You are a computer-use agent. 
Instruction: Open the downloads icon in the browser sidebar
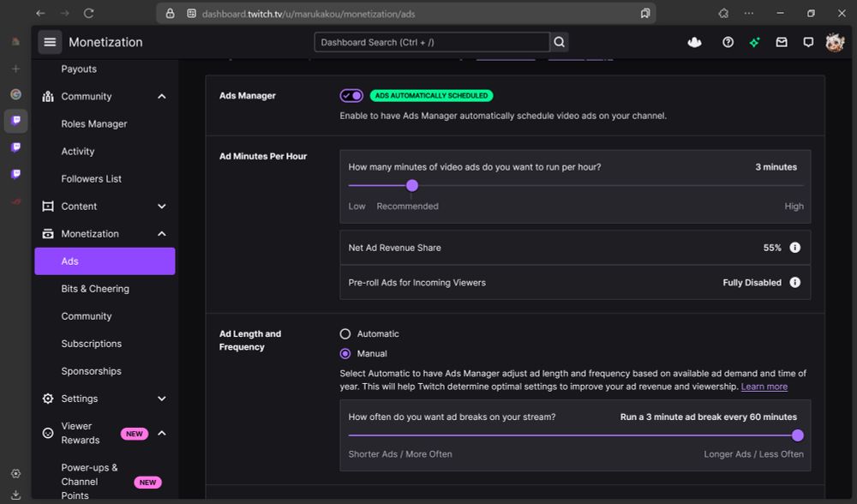coord(15,495)
